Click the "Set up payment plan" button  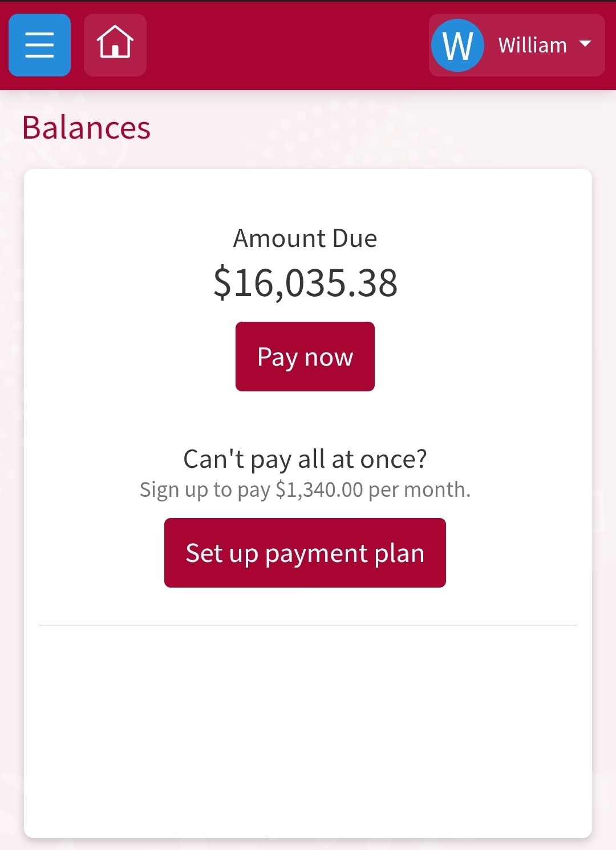[x=305, y=553]
